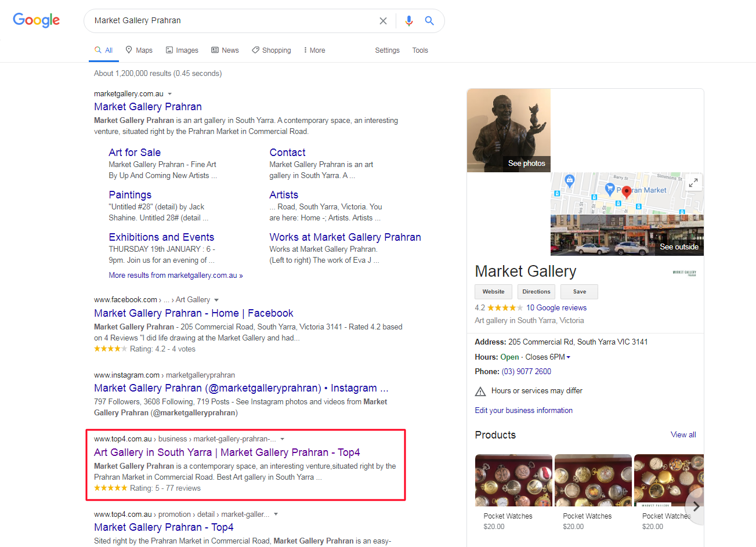Click the Website button
This screenshot has width=756, height=547.
pyautogui.click(x=493, y=292)
